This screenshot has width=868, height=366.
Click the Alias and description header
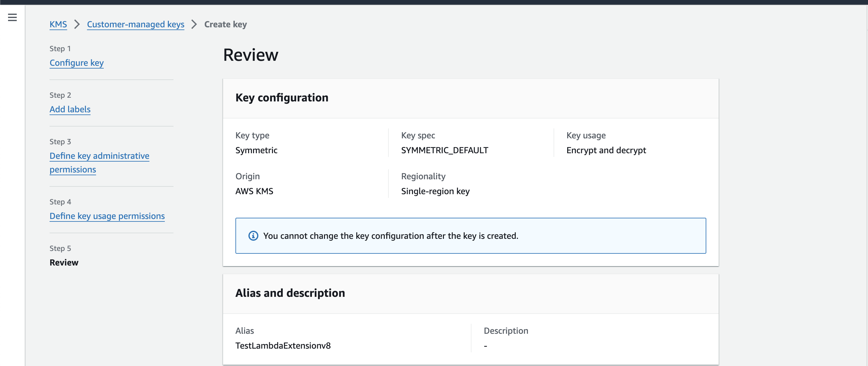coord(290,293)
